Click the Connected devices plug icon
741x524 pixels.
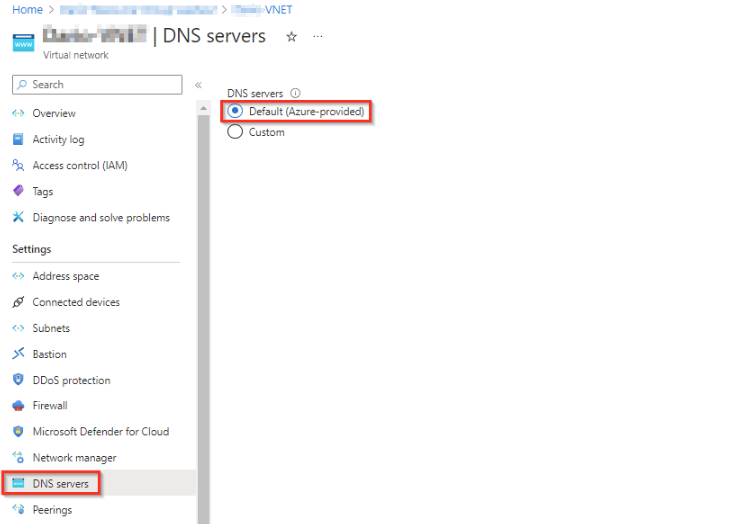18,302
